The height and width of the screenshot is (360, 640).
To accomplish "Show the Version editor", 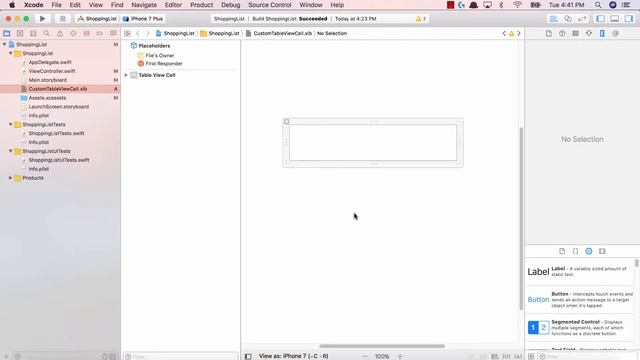I will pyautogui.click(x=582, y=19).
